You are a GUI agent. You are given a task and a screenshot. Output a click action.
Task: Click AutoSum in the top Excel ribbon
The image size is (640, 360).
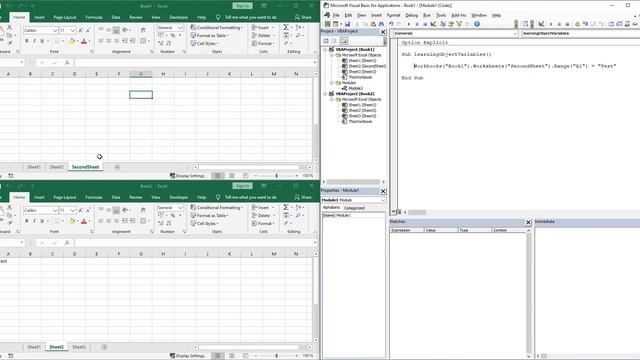click(286, 27)
